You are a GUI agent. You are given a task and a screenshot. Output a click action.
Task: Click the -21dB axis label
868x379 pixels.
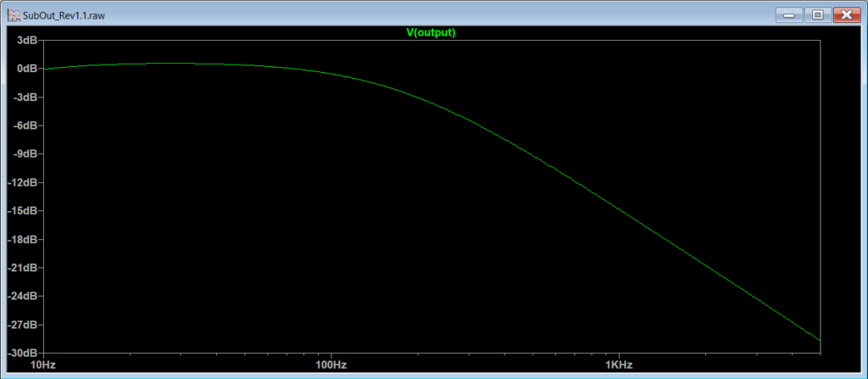(24, 268)
